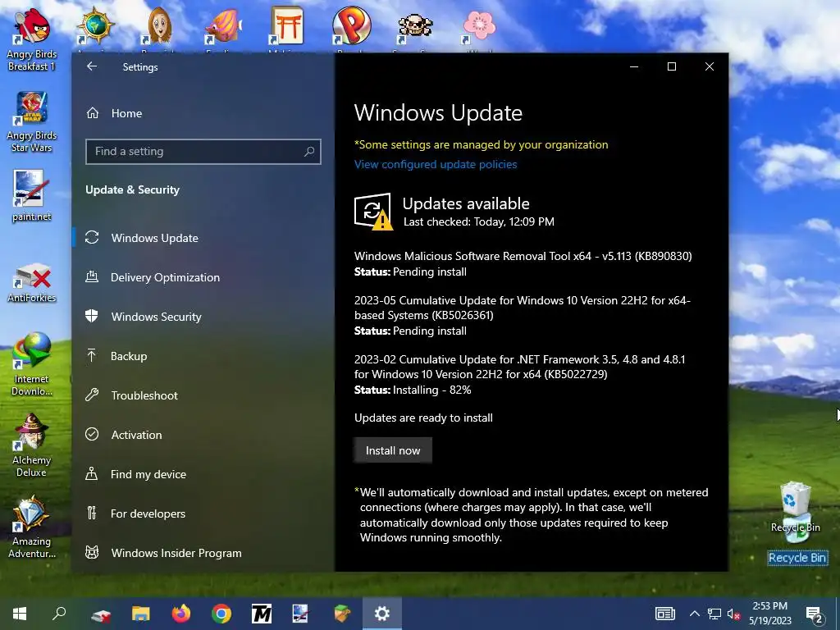Launch Google Chrome from the taskbar
840x630 pixels.
(221, 614)
